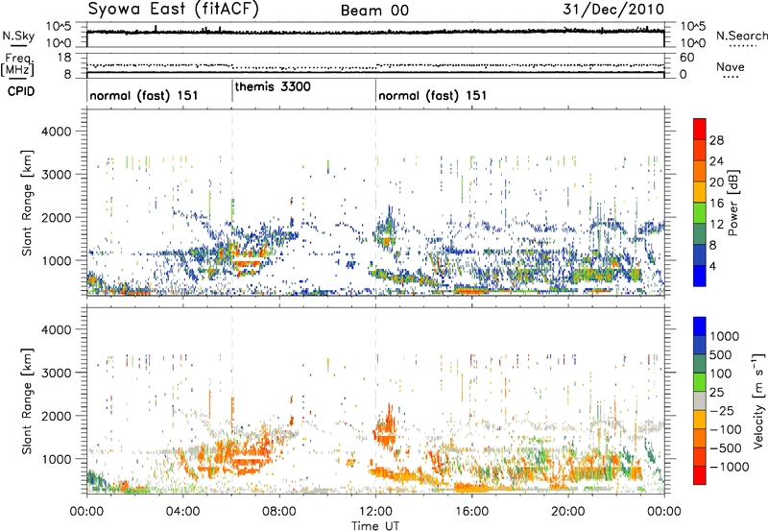The image size is (768, 532).
Task: Click the 'Nave' legend label
Action: 731,66
